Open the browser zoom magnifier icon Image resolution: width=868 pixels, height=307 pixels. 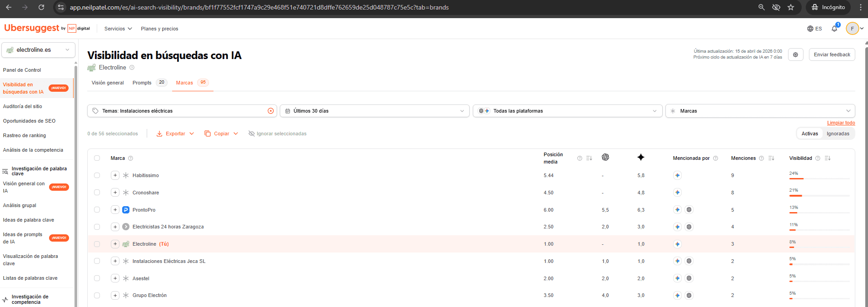762,7
